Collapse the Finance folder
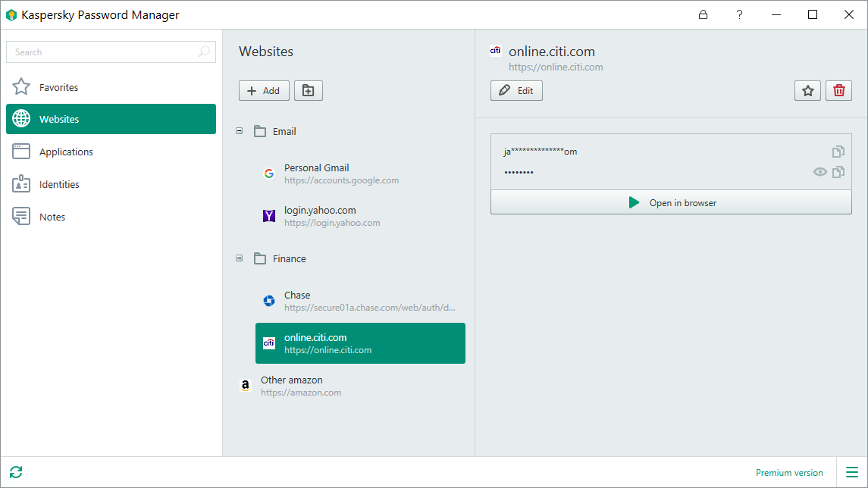The image size is (868, 488). [x=239, y=258]
